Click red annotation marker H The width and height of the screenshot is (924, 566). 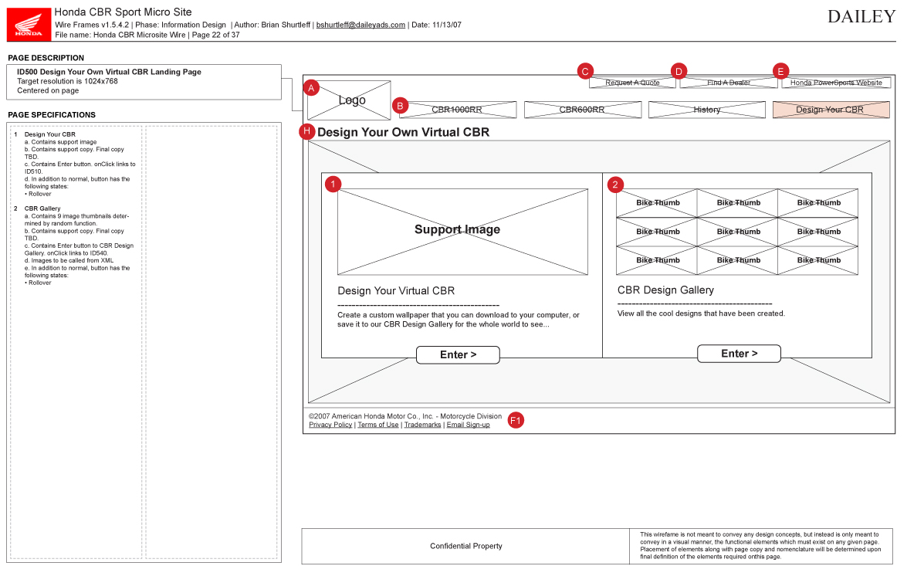tap(307, 131)
